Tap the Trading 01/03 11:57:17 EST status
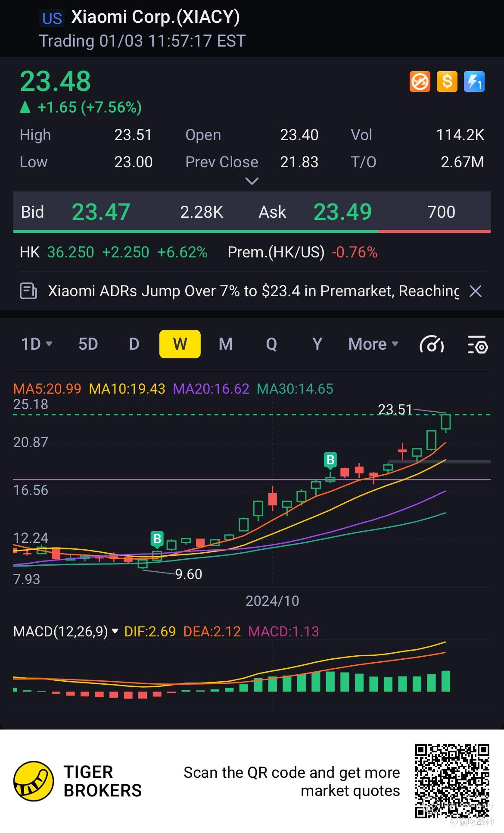 tap(142, 41)
